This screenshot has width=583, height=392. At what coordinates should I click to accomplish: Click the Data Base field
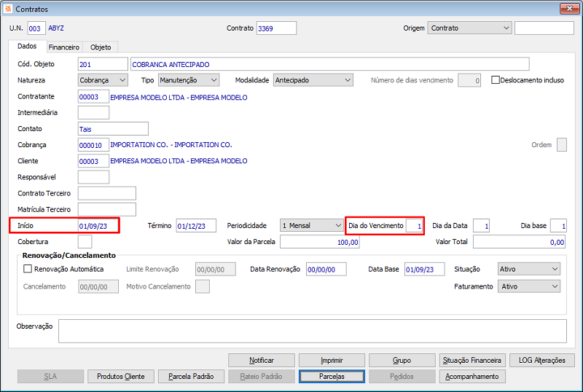[424, 269]
